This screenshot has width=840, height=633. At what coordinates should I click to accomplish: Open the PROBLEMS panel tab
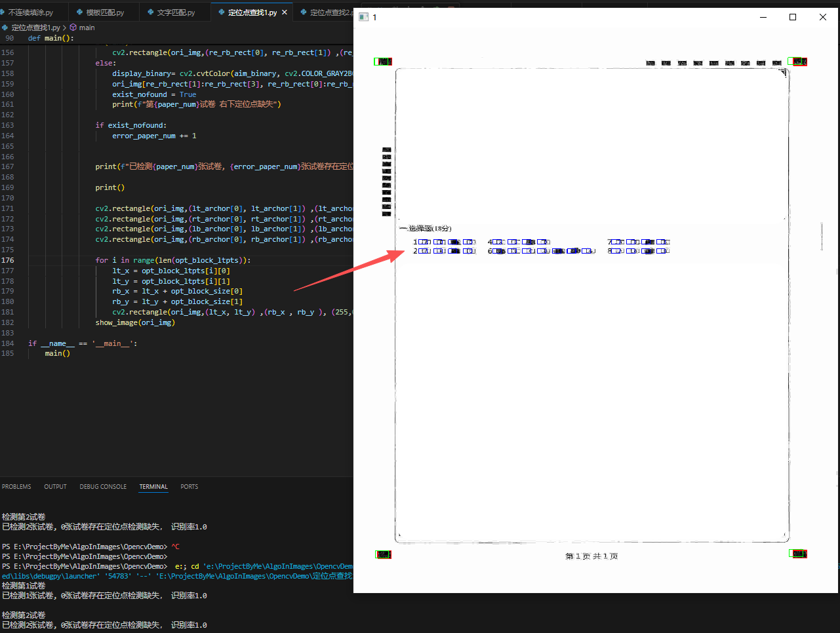tap(16, 487)
